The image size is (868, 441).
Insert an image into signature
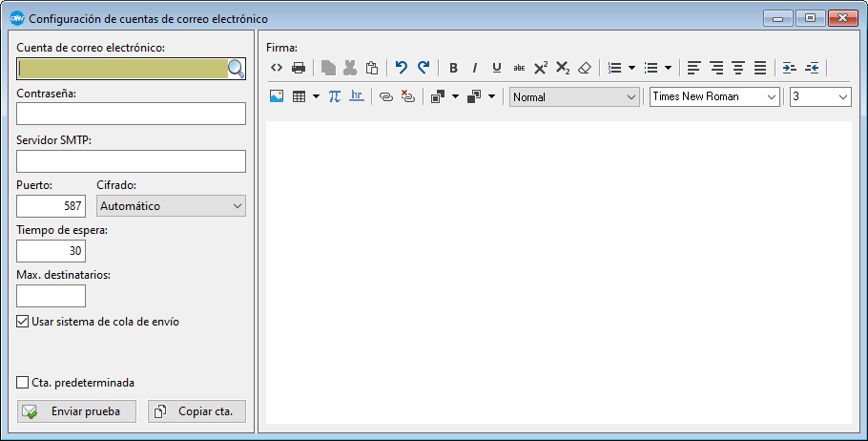click(277, 96)
